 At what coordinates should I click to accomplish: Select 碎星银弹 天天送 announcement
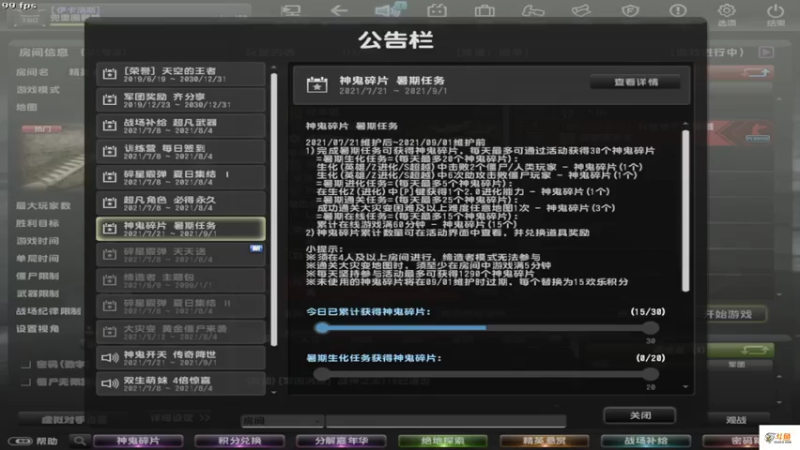[x=181, y=255]
